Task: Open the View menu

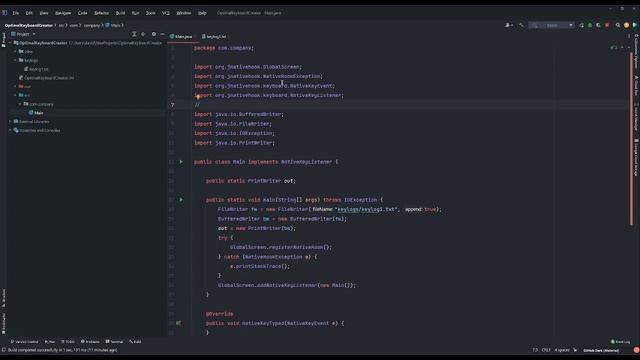Action: [x=44, y=13]
